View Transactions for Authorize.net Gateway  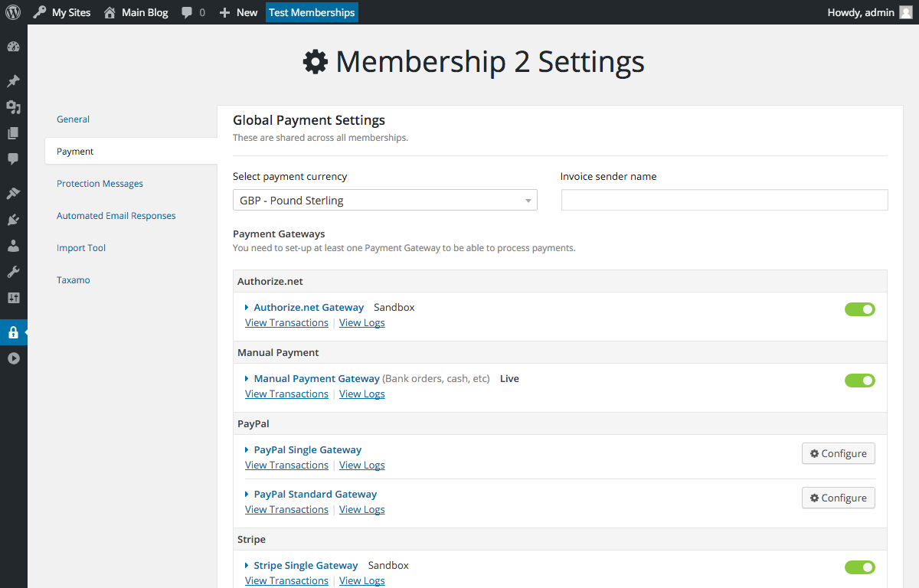286,323
